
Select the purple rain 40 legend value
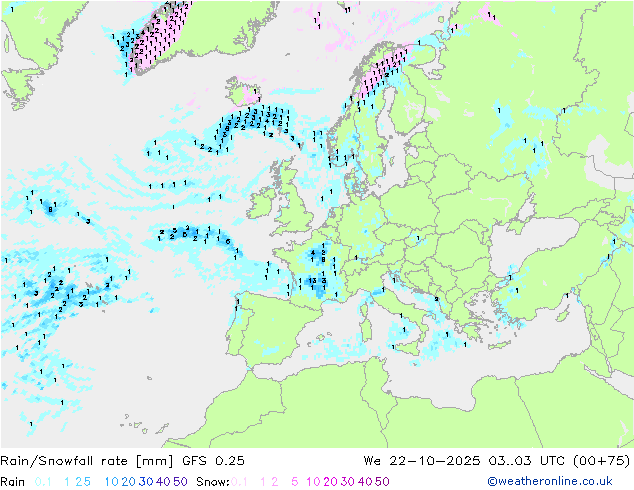point(163,482)
